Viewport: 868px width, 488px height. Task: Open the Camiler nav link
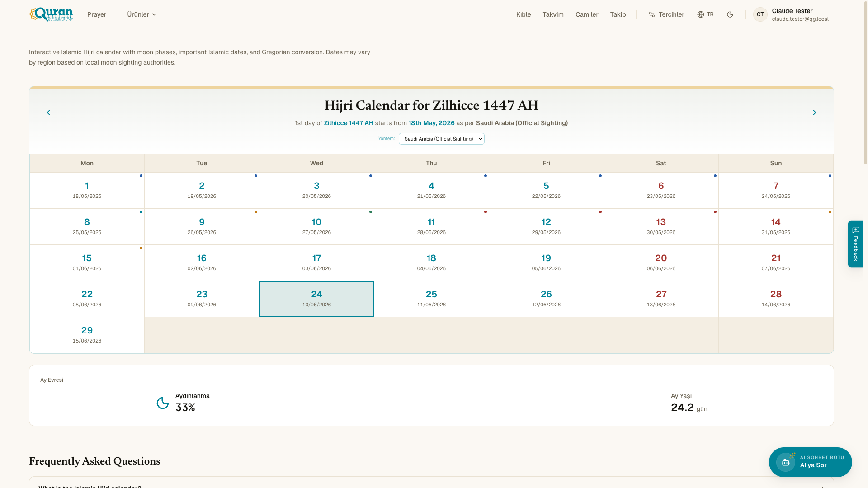click(x=587, y=14)
